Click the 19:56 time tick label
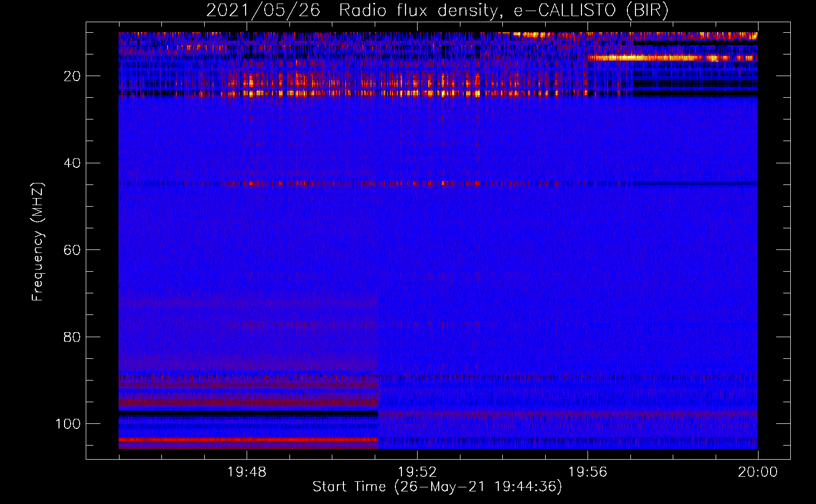This screenshot has width=816, height=504. pyautogui.click(x=588, y=472)
